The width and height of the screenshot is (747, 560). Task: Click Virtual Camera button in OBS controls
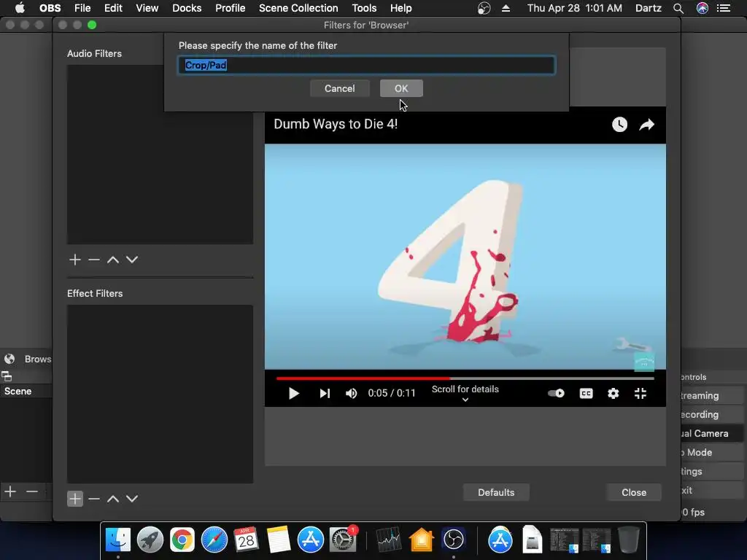point(711,433)
